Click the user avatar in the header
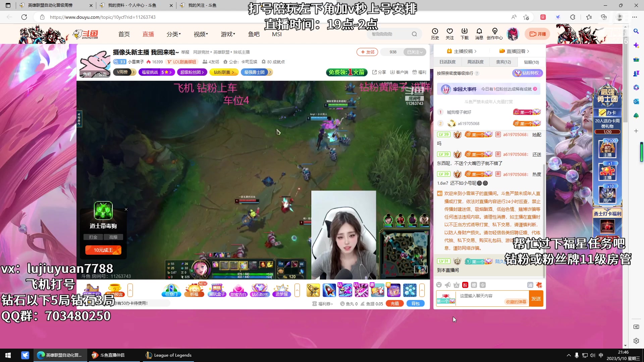Image resolution: width=644 pixels, height=362 pixels. pyautogui.click(x=513, y=34)
